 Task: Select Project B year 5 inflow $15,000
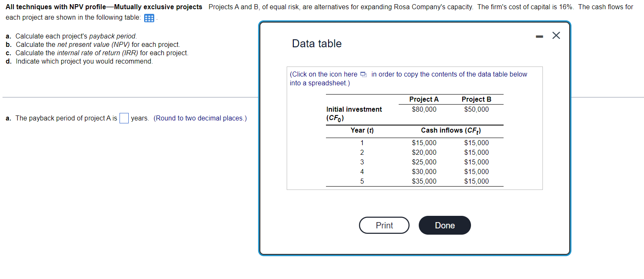click(x=476, y=181)
